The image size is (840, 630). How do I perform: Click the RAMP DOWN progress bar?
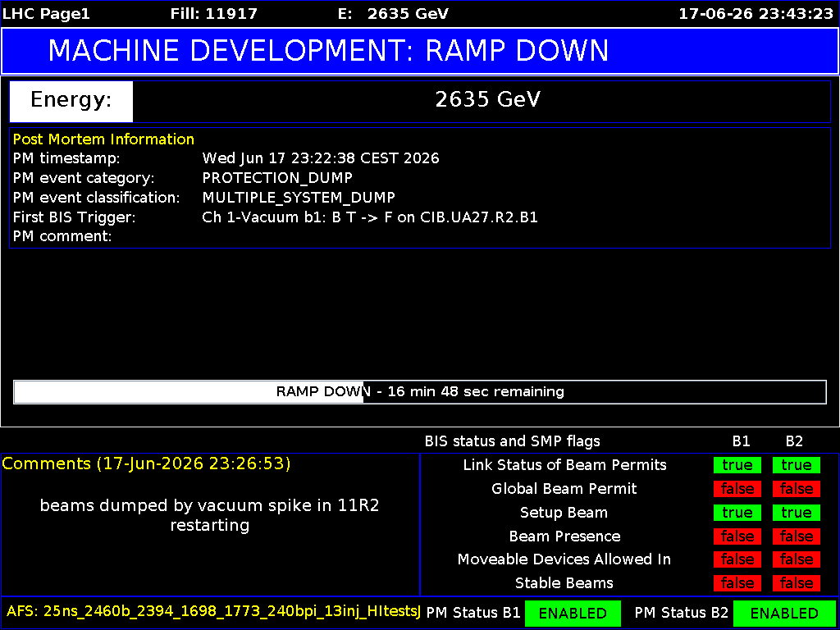pos(420,392)
